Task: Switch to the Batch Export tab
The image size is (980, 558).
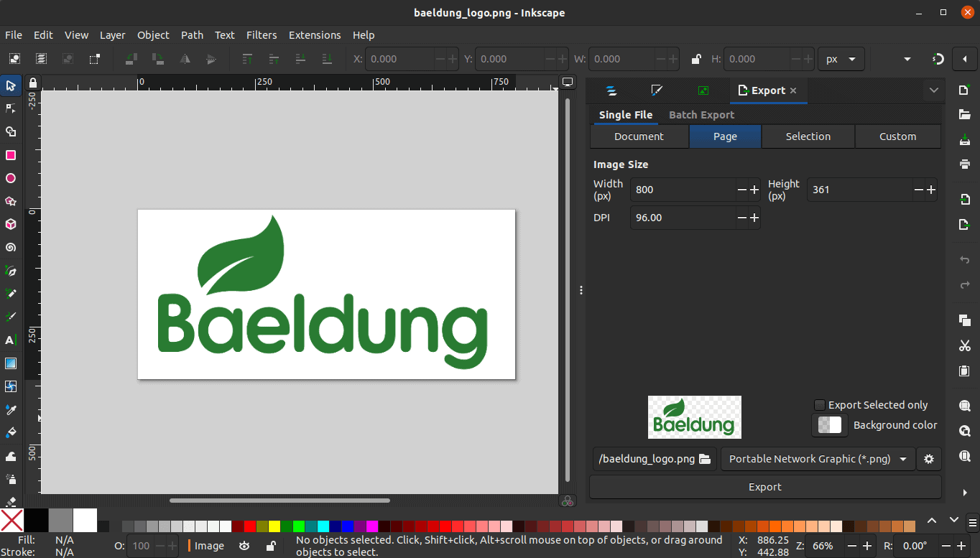Action: (701, 114)
